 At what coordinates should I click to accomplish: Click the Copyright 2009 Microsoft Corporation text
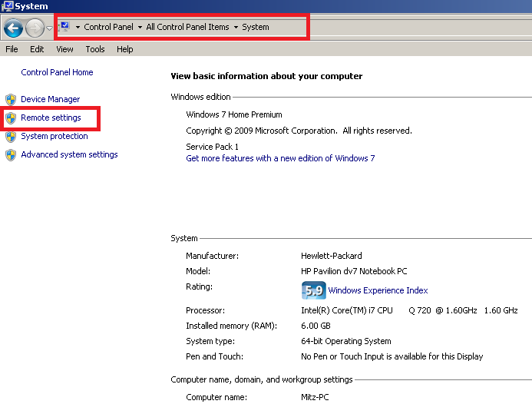tap(299, 131)
